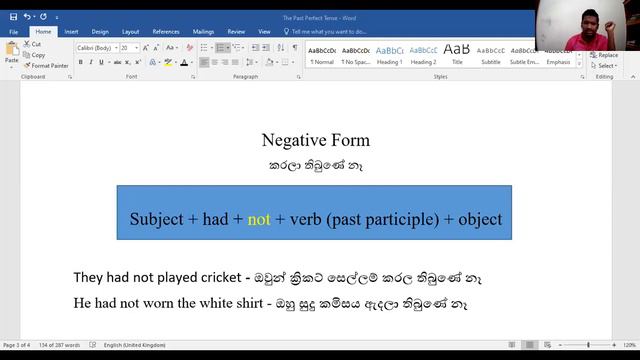Paste clipboard contents with Paste icon
640x360 pixels.
pyautogui.click(x=12, y=49)
